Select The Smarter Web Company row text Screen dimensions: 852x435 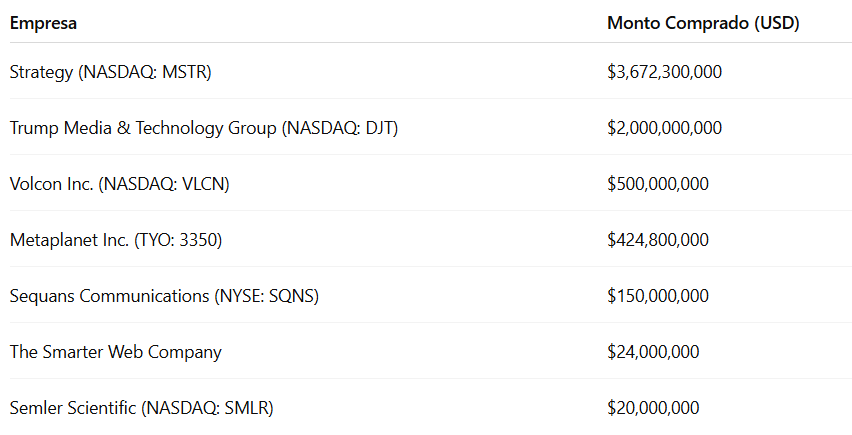tap(115, 352)
